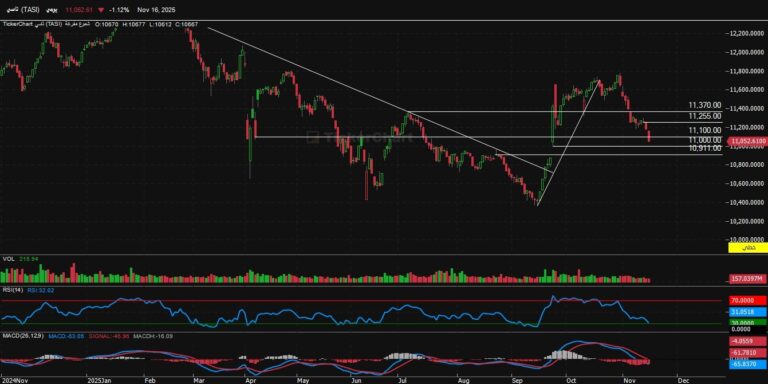Image resolution: width=768 pixels, height=384 pixels.
Task: Open the MACD(26,12,9) indicator label
Action: coord(23,336)
